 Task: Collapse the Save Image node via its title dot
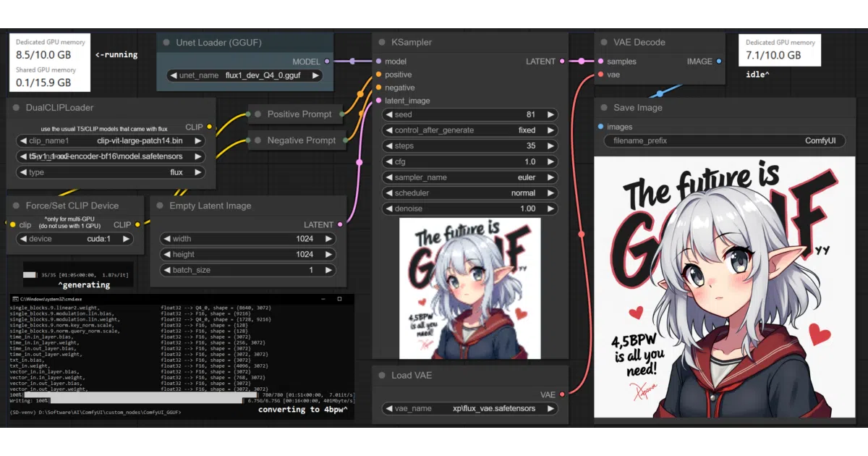click(x=603, y=108)
